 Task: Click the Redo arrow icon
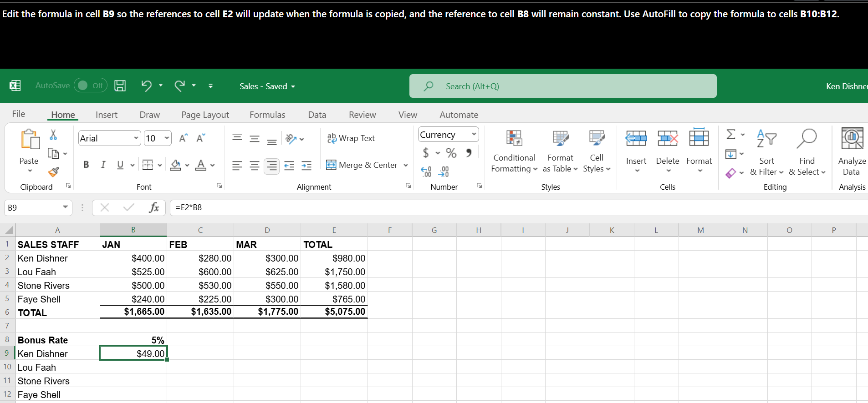coord(180,86)
